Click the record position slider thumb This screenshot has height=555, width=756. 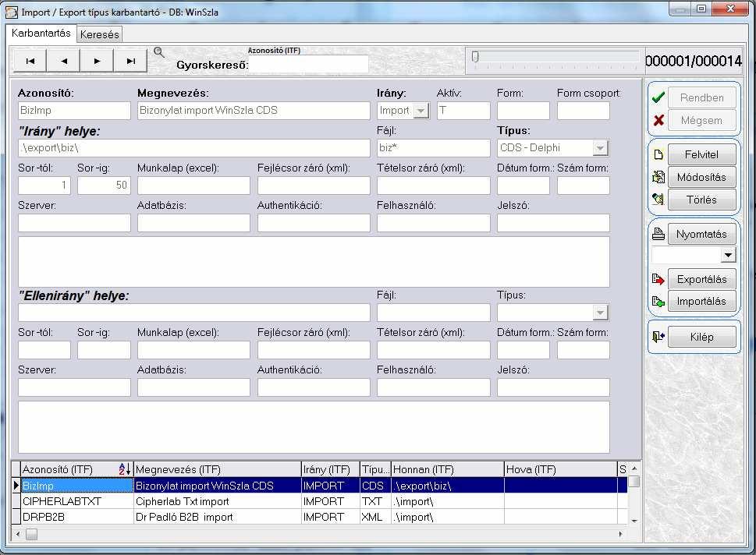pyautogui.click(x=475, y=57)
